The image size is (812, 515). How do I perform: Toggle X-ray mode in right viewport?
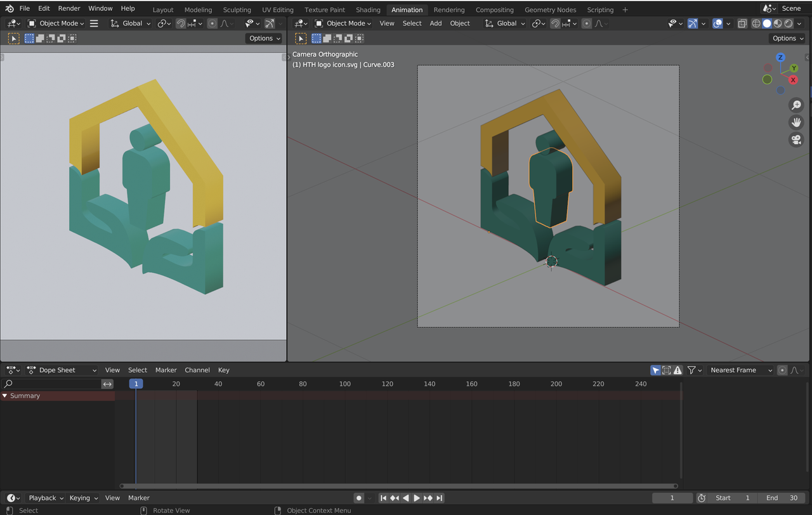click(742, 23)
